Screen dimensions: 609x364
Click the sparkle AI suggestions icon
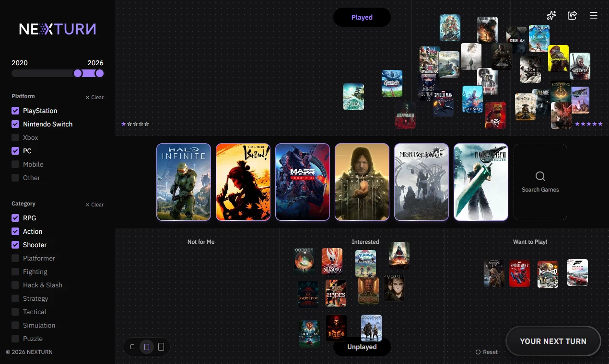coord(551,15)
